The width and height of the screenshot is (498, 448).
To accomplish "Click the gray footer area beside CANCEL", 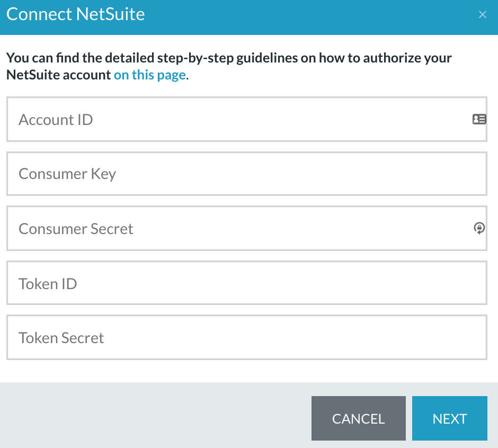I will (156, 415).
